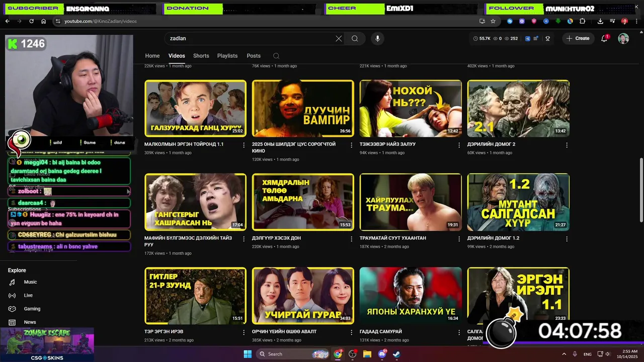Screen dimensions: 644x362
Task: Open the 'ЯПОНЫ ХАРАНХУЙ ҮЕ' samurai thumbnail
Action: (x=411, y=296)
